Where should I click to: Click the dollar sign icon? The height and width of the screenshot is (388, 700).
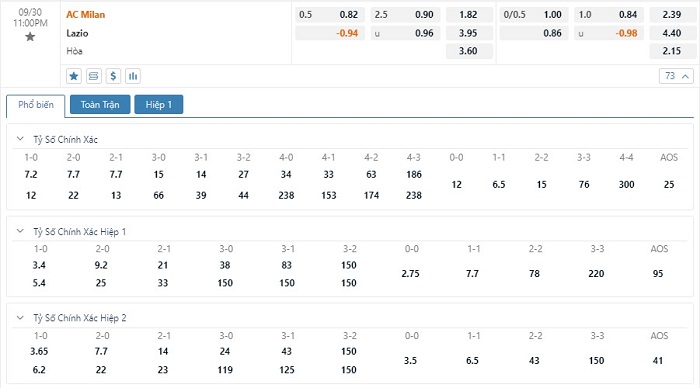(x=113, y=76)
